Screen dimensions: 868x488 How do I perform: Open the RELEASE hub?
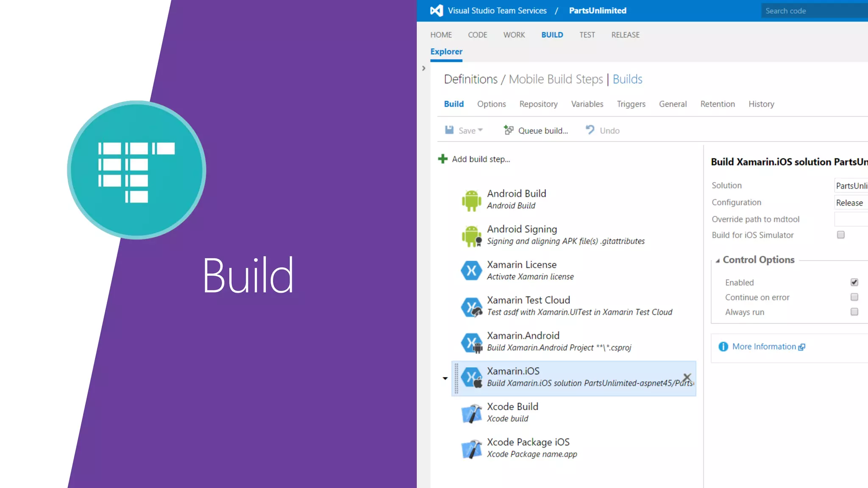pos(625,35)
